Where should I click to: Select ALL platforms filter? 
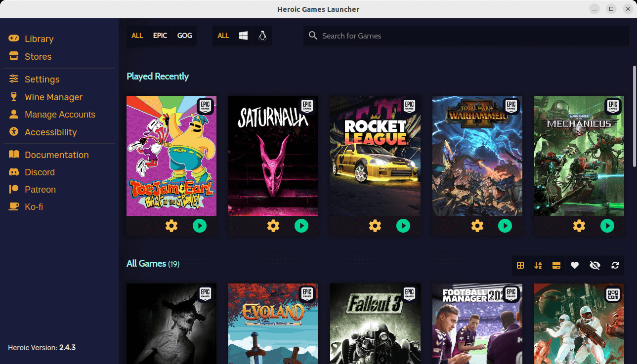click(223, 36)
